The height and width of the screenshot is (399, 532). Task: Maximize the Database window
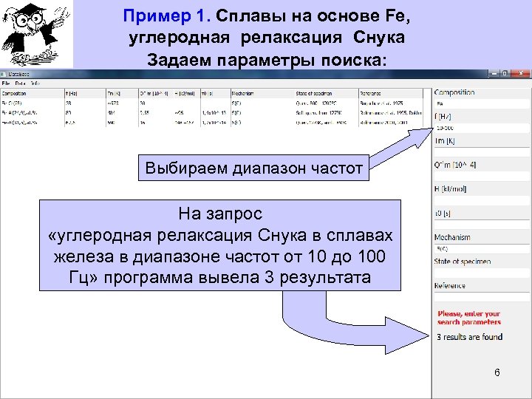(x=505, y=73)
